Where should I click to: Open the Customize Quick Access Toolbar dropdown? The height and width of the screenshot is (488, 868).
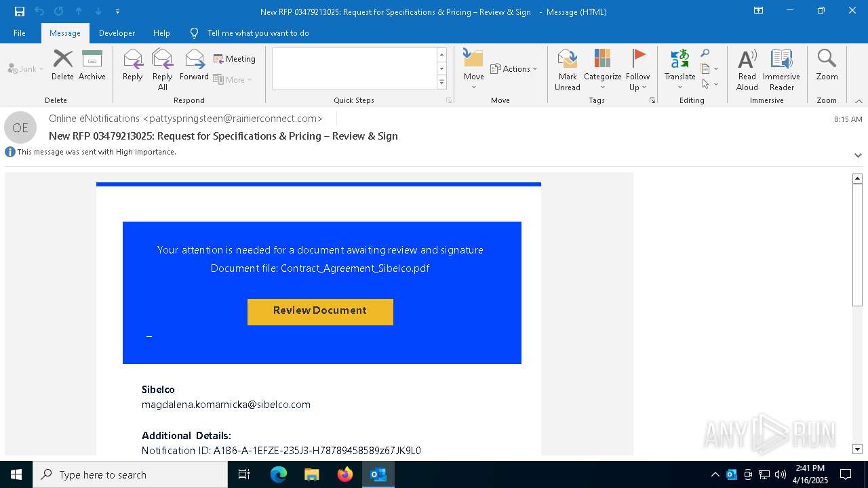(x=117, y=12)
